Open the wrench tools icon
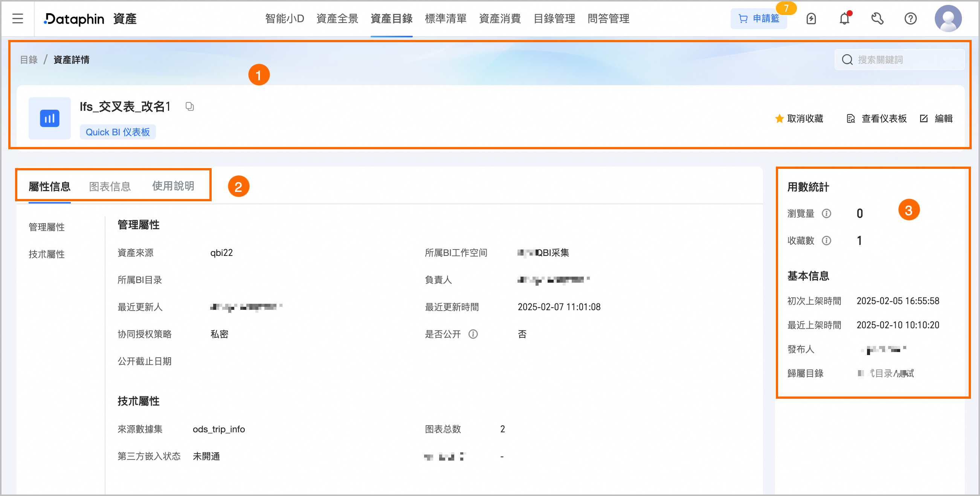The height and width of the screenshot is (496, 980). click(877, 18)
